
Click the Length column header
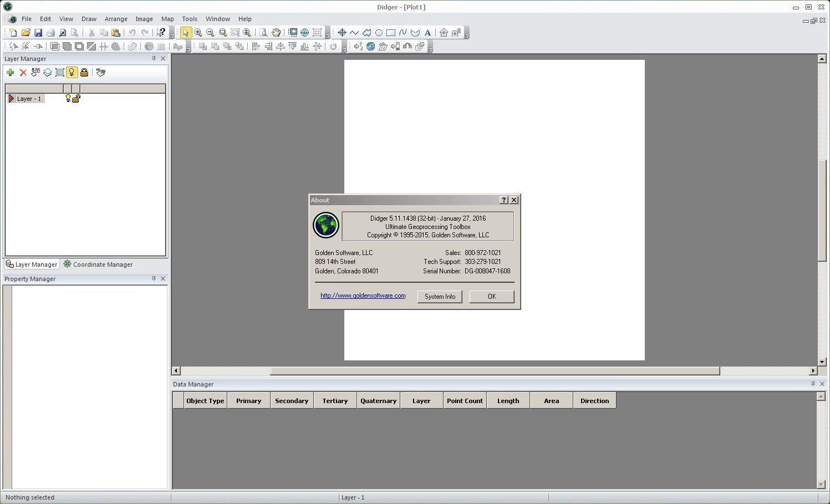pos(508,401)
